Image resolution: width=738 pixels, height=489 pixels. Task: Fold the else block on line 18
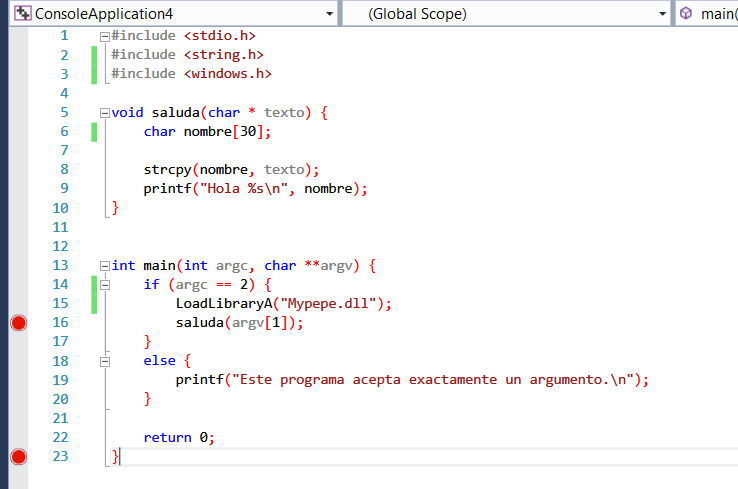105,361
